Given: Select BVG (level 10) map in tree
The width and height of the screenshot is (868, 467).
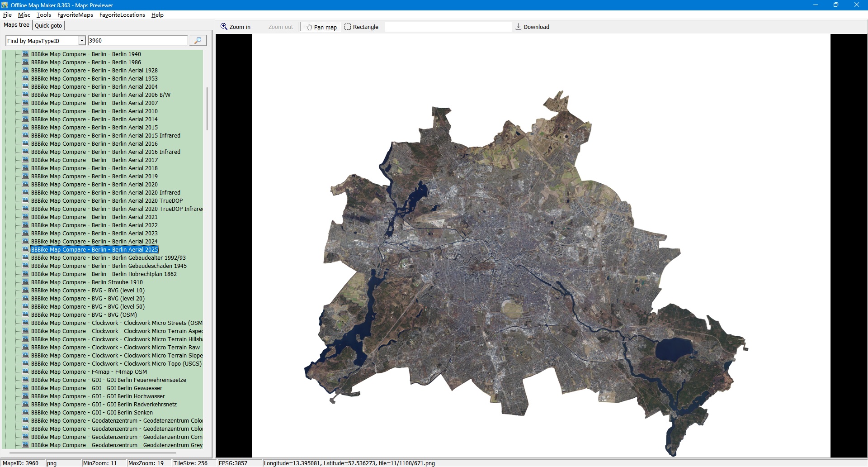Looking at the screenshot, I should pos(88,291).
